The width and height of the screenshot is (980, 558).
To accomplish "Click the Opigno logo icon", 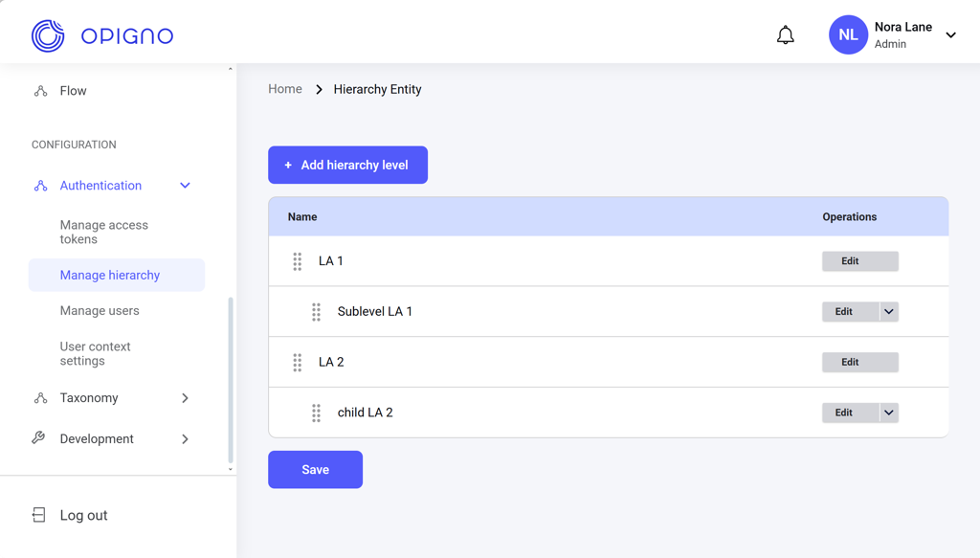I will (48, 35).
